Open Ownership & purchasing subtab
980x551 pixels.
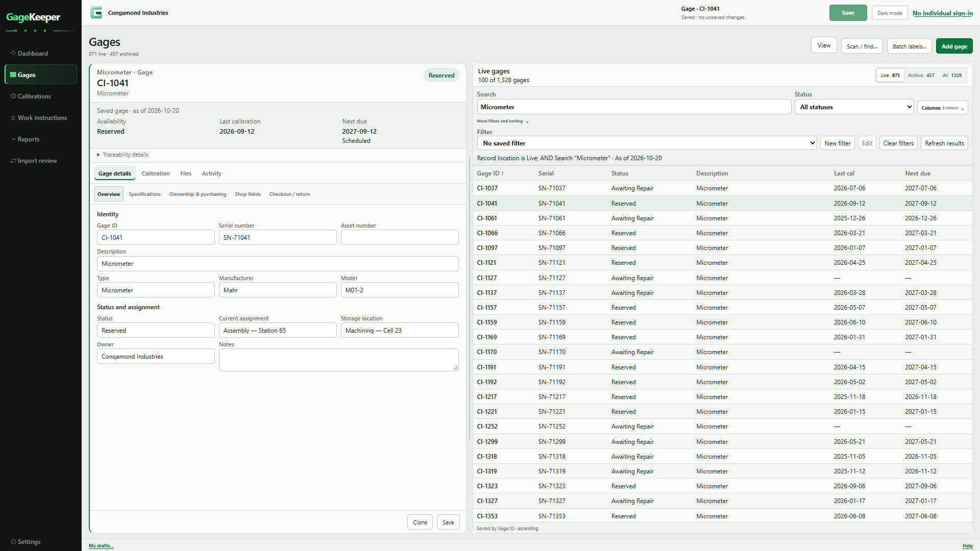(x=198, y=194)
